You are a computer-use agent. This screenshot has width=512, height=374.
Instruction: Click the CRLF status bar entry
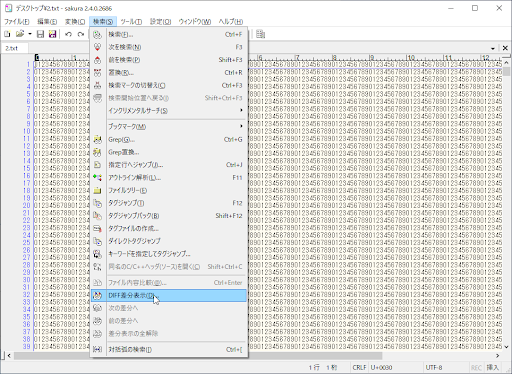(359, 368)
